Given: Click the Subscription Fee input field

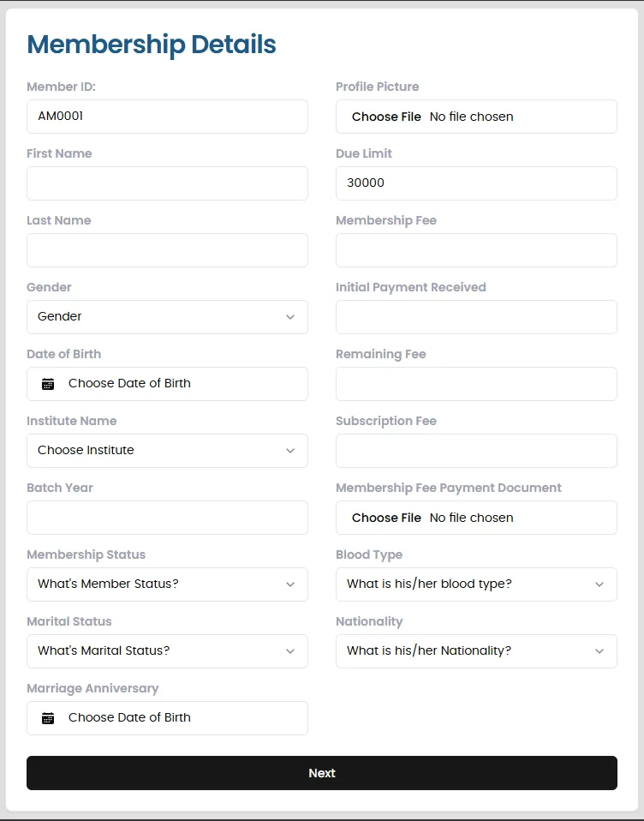Looking at the screenshot, I should 476,451.
